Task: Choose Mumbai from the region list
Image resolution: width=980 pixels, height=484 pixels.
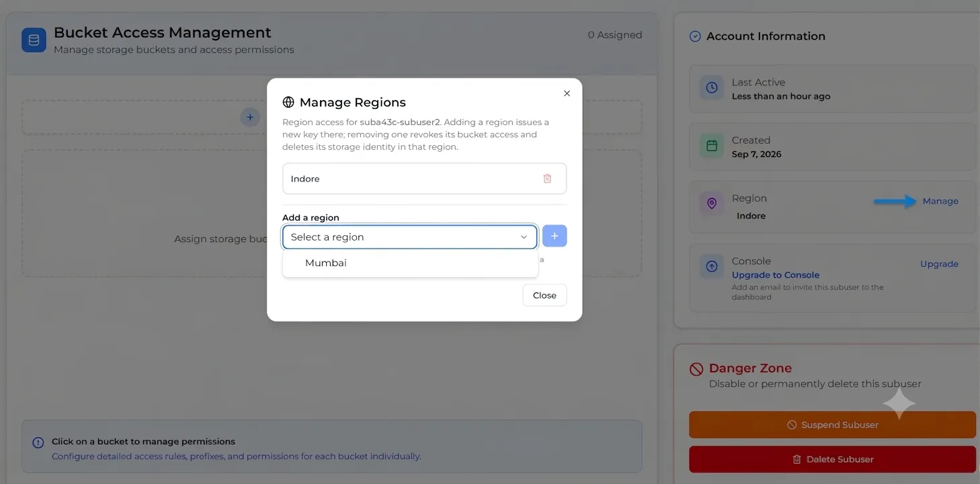Action: tap(410, 263)
